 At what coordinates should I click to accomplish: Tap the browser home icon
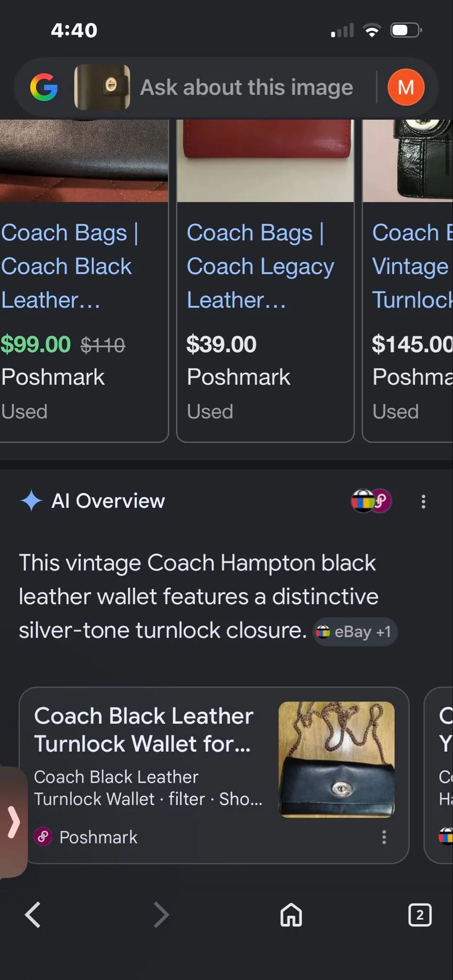coord(291,915)
